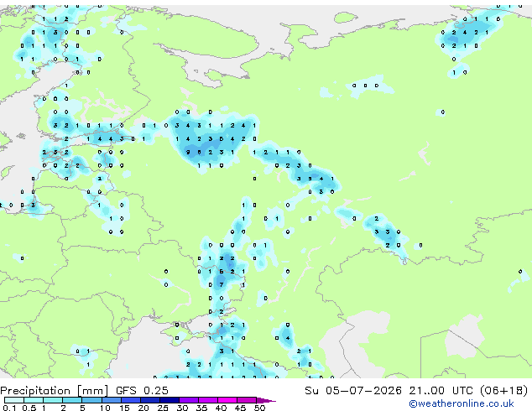This screenshot has width=532, height=411.
Task: Click the "15" legend scale label
Action: coord(124,408)
